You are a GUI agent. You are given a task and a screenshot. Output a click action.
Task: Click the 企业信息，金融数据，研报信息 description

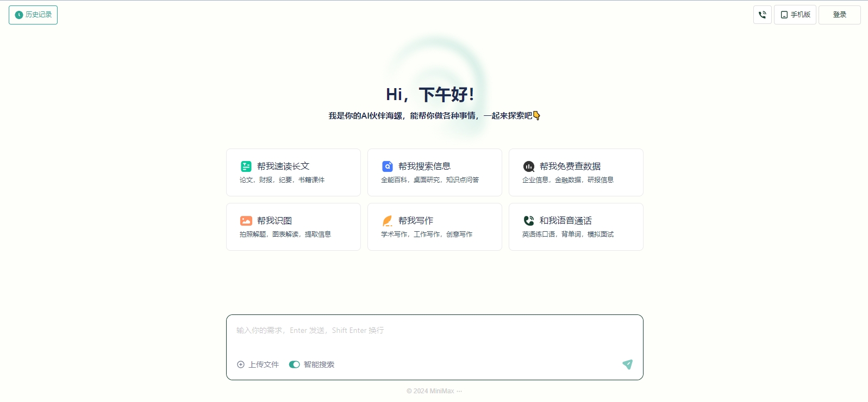point(568,180)
